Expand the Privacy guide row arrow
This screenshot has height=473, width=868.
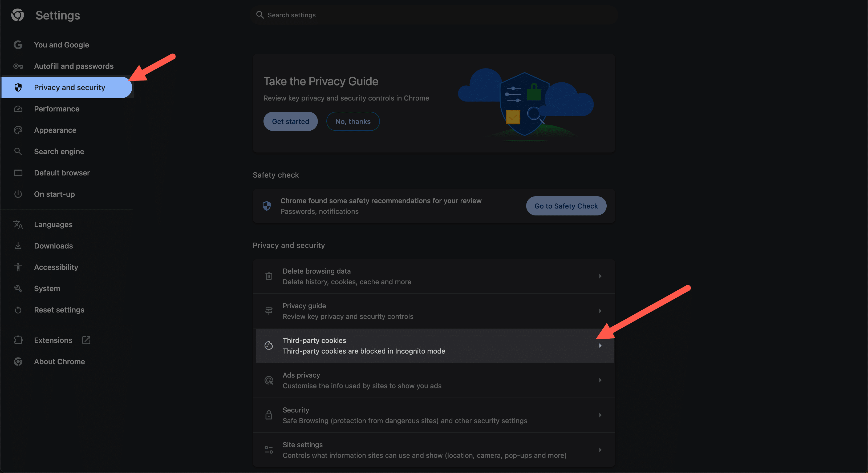click(600, 311)
